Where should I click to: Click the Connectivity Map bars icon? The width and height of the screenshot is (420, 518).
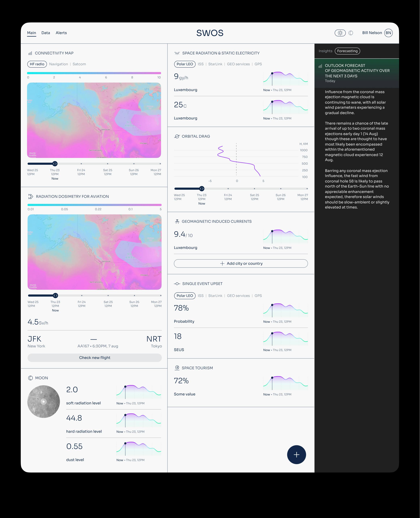[x=30, y=53]
